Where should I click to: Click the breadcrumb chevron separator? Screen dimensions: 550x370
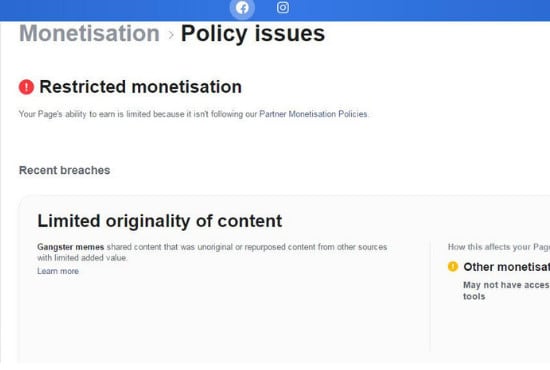[x=171, y=35]
